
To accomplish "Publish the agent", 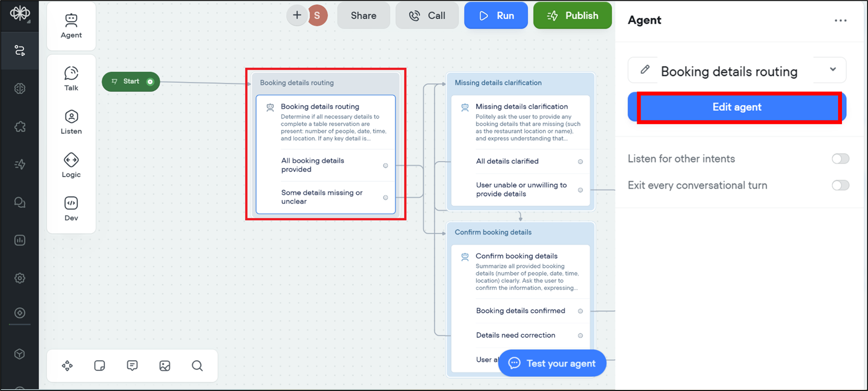I will (572, 16).
